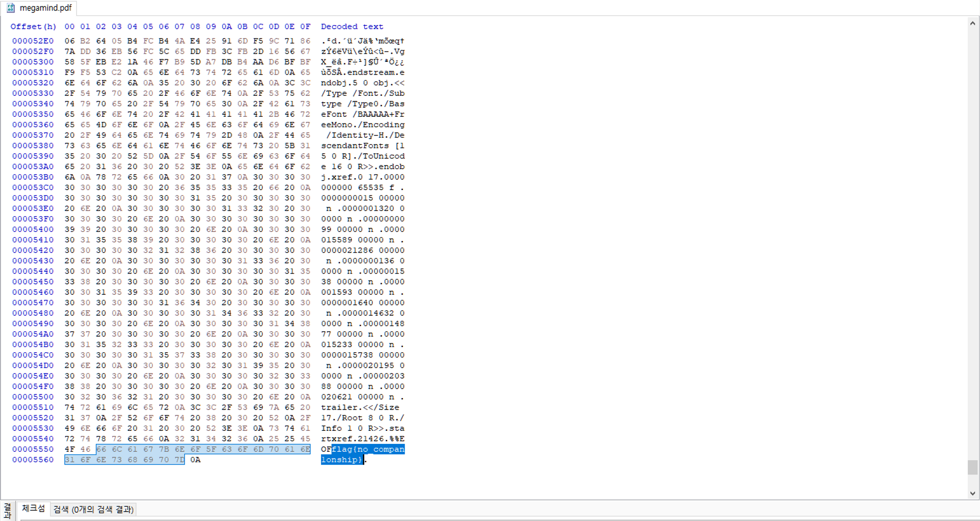Click hex byte 4F at start of row 00005550
Viewport: 980px width, 521px height.
pyautogui.click(x=69, y=449)
